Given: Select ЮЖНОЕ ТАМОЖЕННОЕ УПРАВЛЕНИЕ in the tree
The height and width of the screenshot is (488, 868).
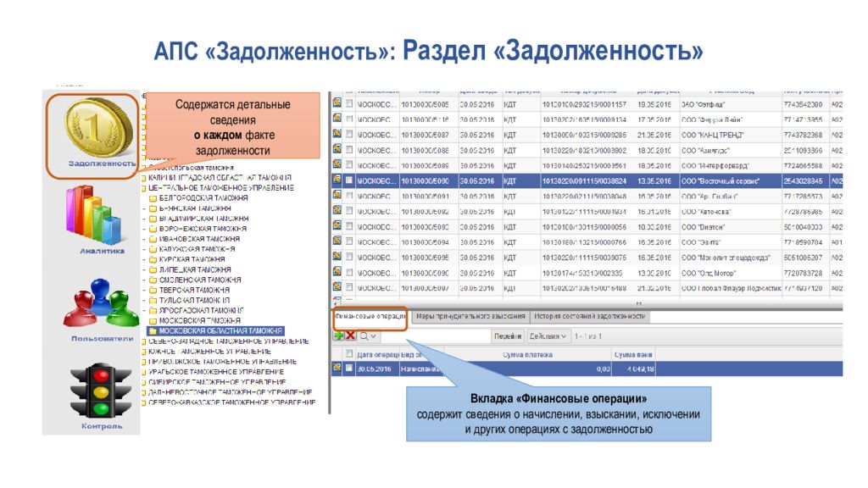Looking at the screenshot, I should pyautogui.click(x=210, y=352).
